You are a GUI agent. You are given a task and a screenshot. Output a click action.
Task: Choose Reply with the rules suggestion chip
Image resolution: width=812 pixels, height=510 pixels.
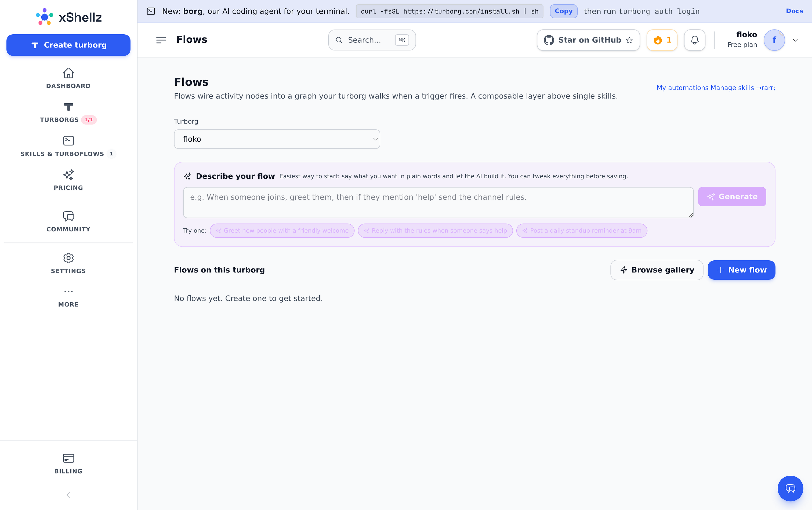point(435,231)
